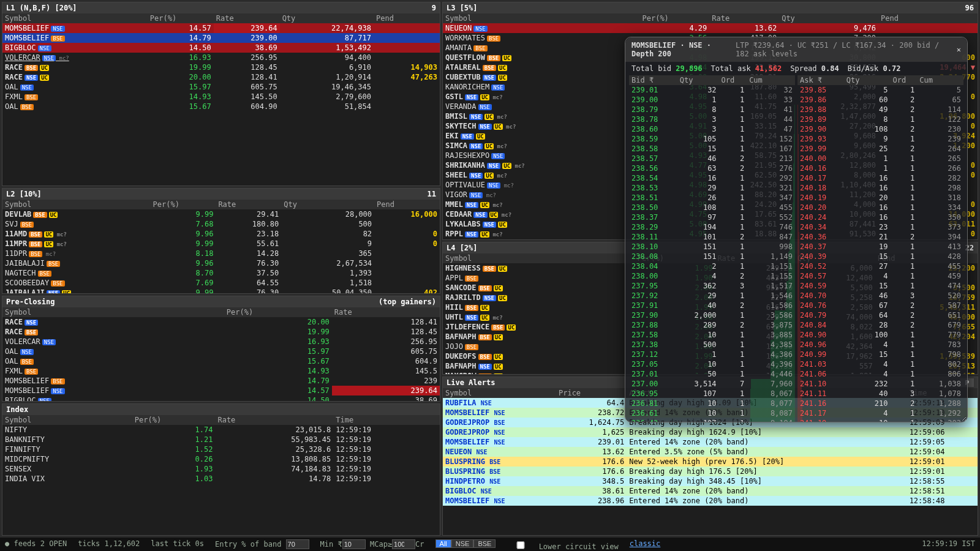Click the feeds status dot in bottom bar

tap(7, 544)
